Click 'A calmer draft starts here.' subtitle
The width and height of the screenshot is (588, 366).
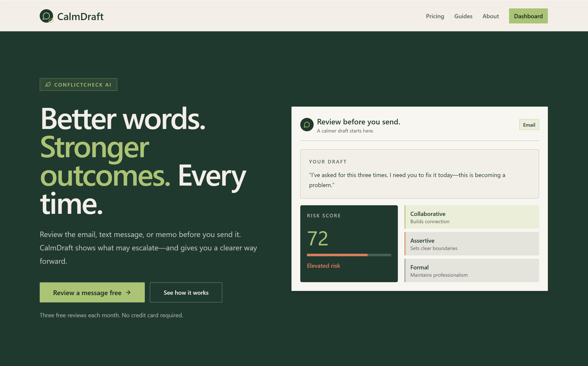coord(345,131)
